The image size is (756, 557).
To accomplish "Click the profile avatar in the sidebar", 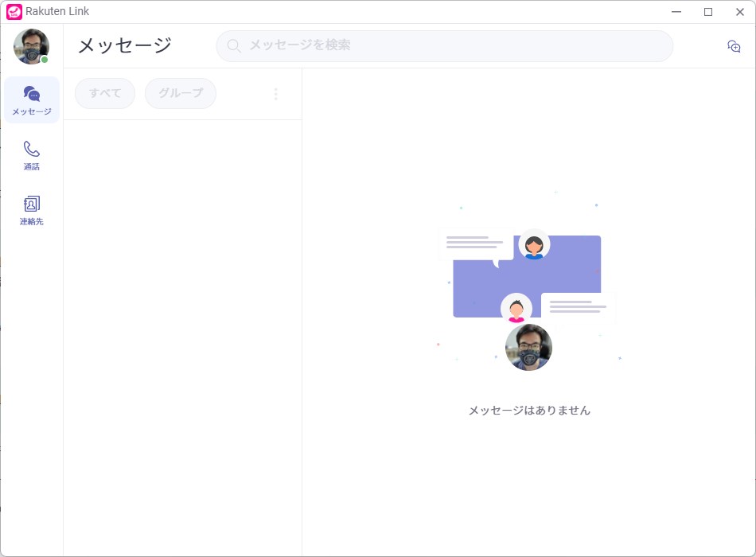I will coord(31,46).
